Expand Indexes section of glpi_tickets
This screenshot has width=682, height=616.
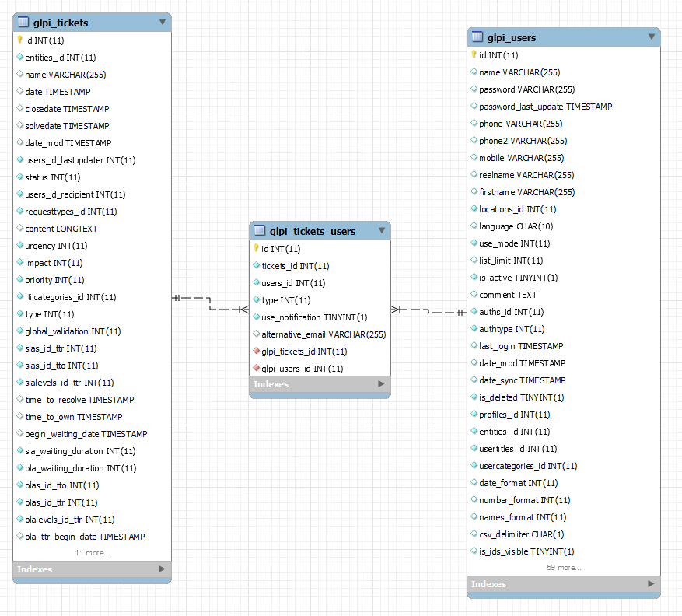tap(162, 569)
